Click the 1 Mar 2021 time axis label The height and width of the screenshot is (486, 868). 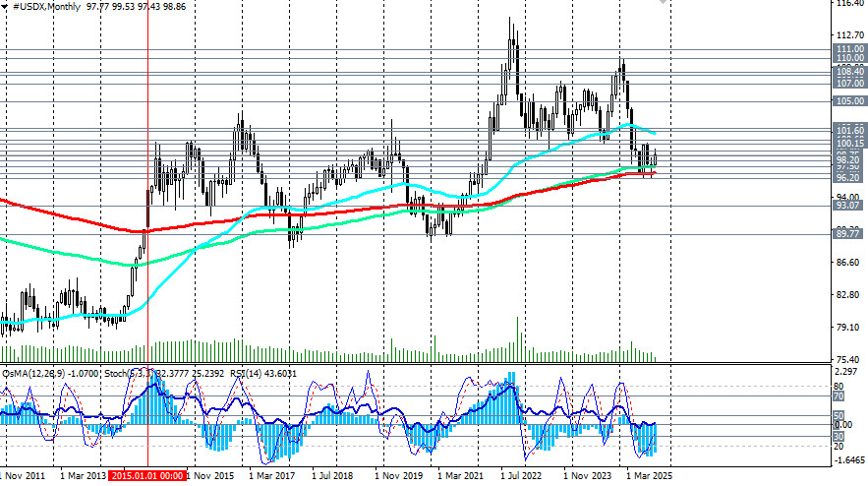[461, 476]
